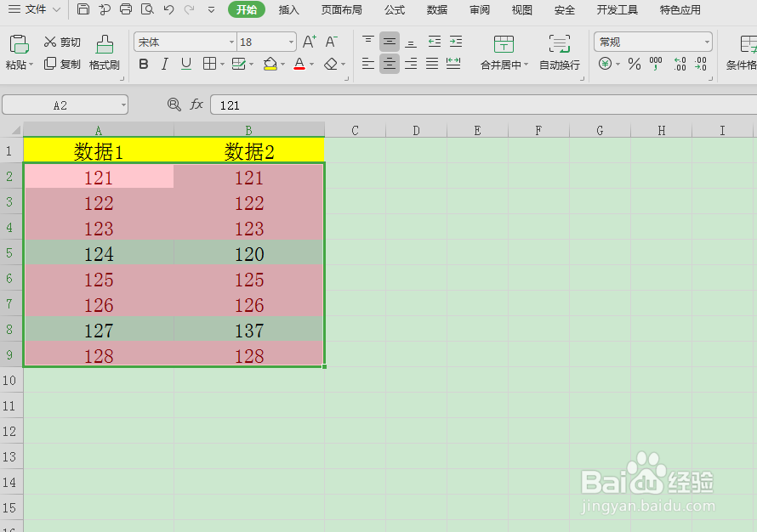
Task: Align text to top of cell
Action: tap(368, 42)
